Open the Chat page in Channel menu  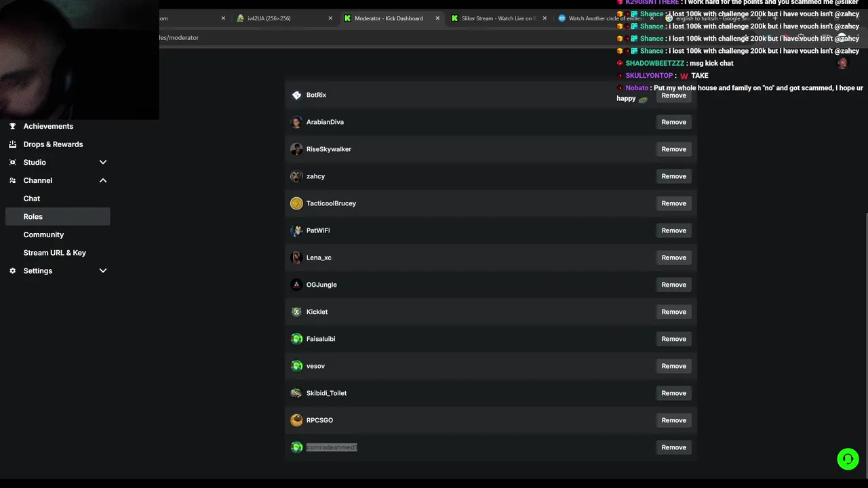coord(32,199)
